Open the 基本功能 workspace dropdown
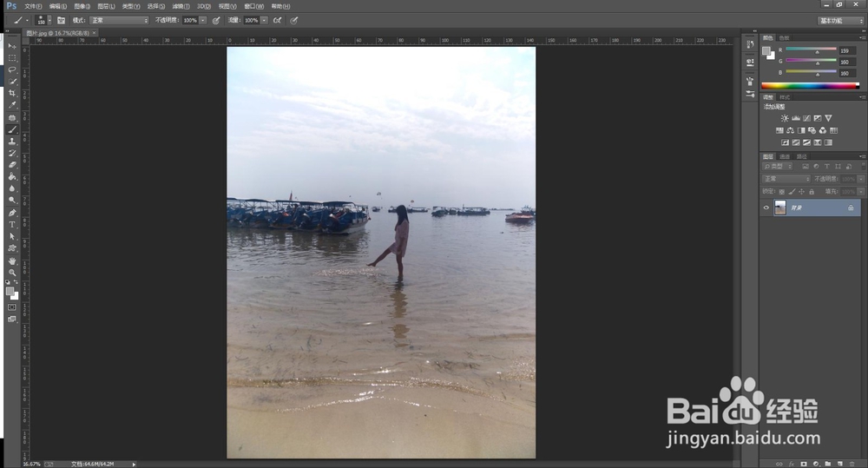Viewport: 868px width, 468px height. coord(840,21)
